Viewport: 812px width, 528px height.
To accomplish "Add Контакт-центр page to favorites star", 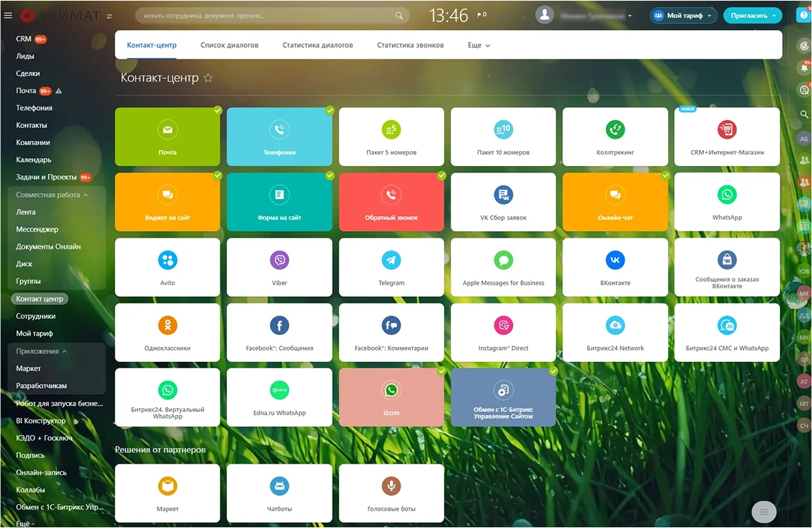I will click(x=208, y=78).
